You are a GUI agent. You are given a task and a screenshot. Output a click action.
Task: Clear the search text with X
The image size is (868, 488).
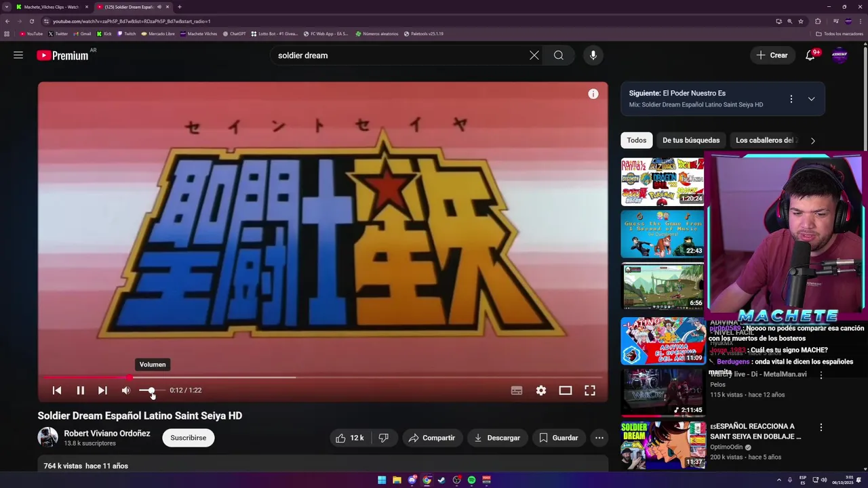(534, 56)
